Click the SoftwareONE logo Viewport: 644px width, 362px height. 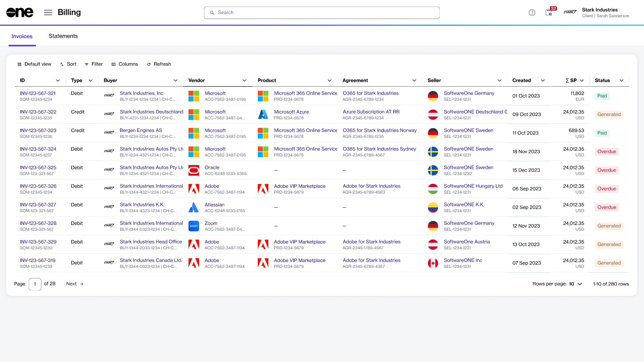point(20,12)
